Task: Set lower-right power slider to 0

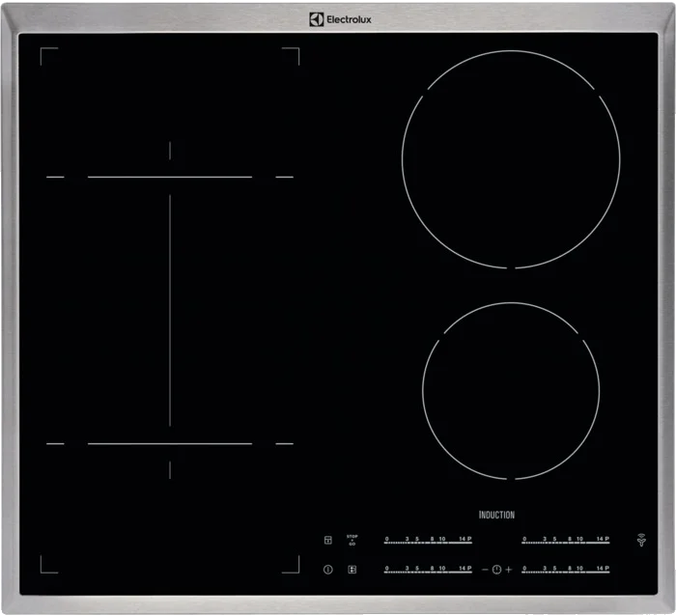Action: tap(524, 571)
